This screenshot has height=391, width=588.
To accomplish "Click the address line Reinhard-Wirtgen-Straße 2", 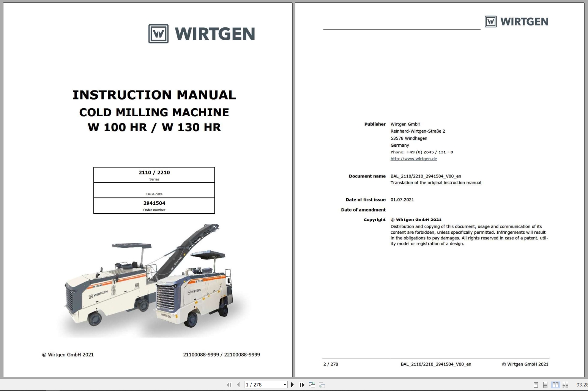I will click(418, 131).
